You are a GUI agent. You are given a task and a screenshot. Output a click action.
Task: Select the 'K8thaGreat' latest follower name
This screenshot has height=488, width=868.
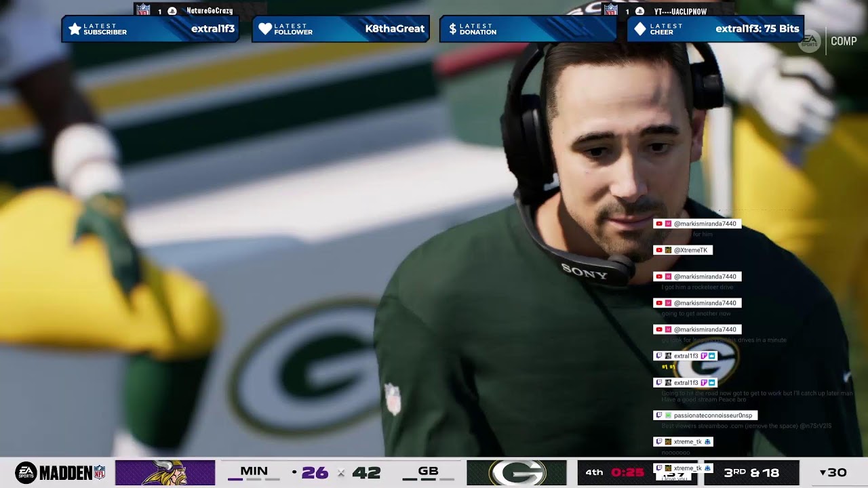click(395, 28)
